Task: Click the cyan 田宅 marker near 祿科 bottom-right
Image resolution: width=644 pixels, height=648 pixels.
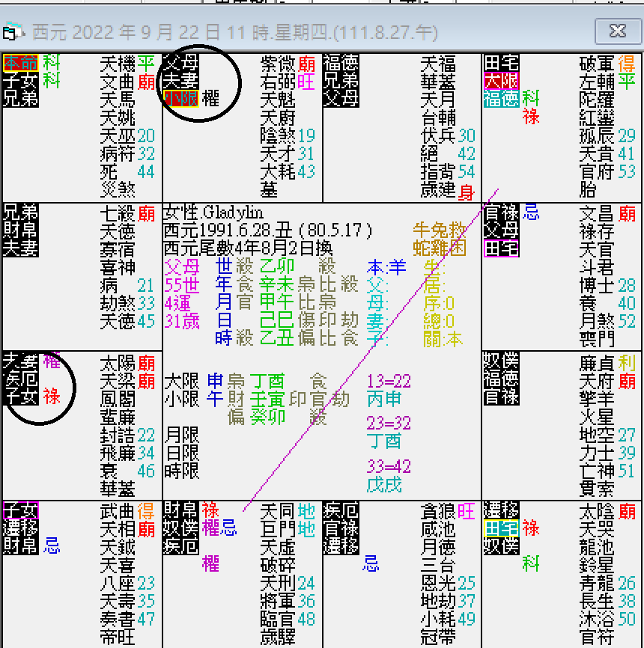Action: point(501,527)
